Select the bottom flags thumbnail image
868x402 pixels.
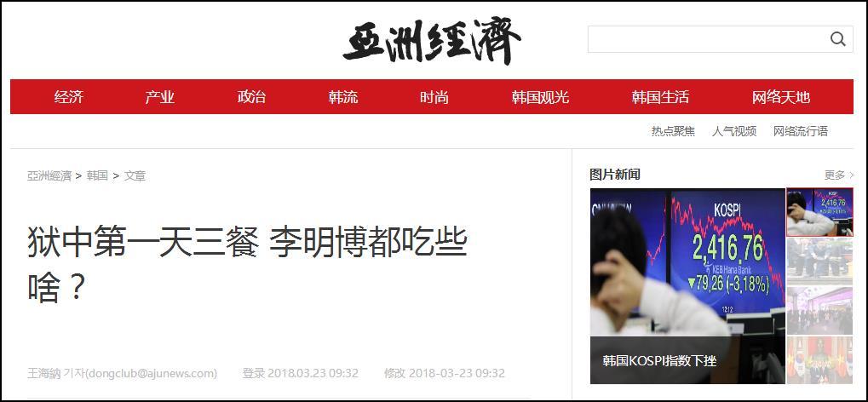[819, 360]
